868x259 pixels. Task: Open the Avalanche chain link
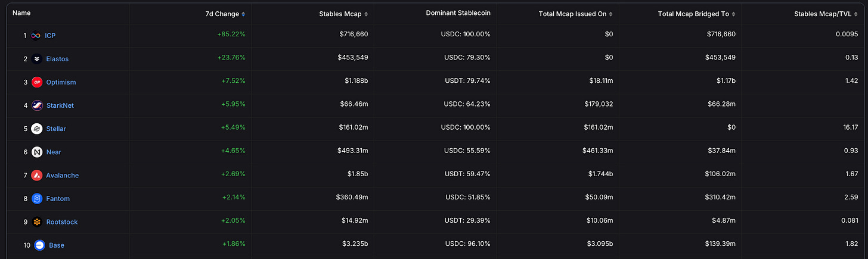click(62, 175)
